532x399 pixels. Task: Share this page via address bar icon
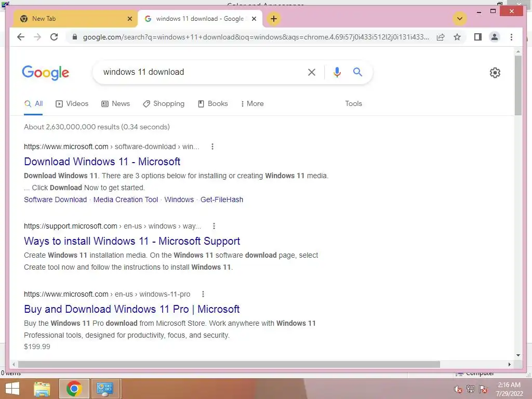coord(441,37)
